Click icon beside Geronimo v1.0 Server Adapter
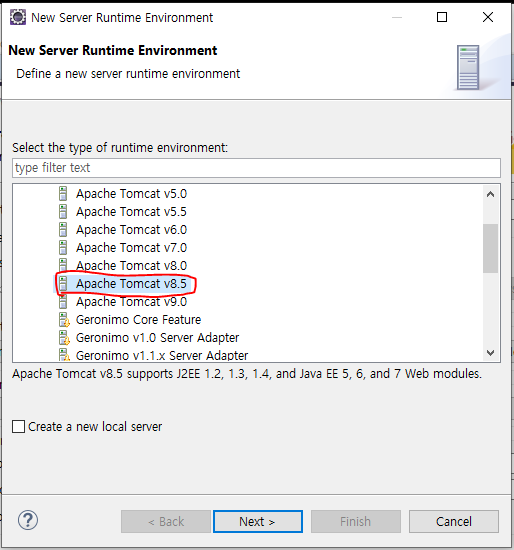The height and width of the screenshot is (550, 514). (x=64, y=338)
